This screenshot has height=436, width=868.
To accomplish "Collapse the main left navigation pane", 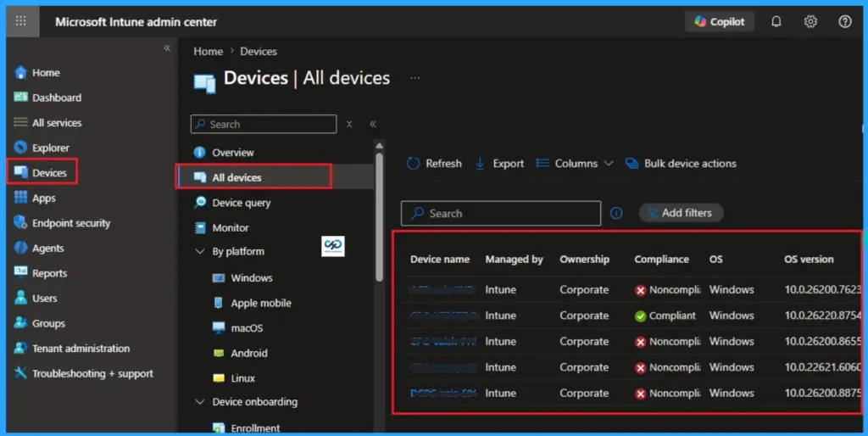I will [x=167, y=48].
